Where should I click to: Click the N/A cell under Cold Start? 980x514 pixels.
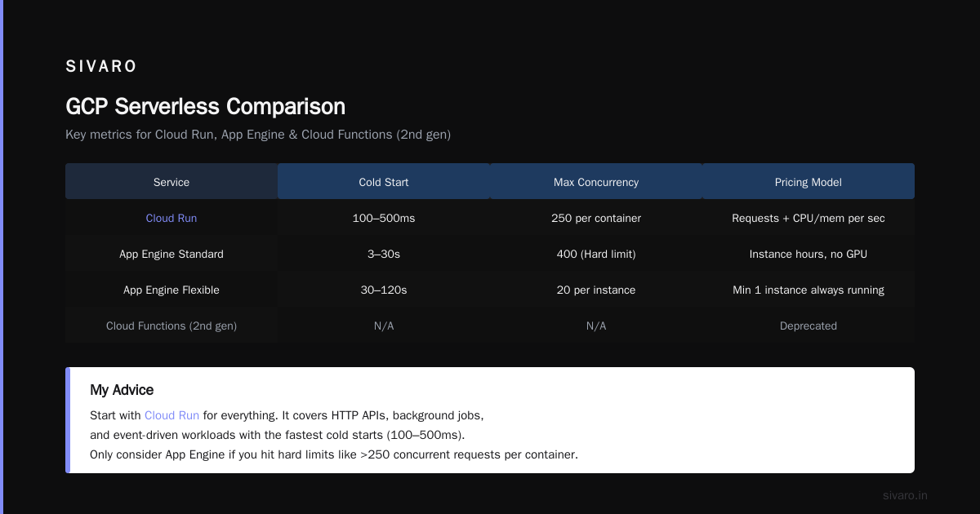[384, 326]
